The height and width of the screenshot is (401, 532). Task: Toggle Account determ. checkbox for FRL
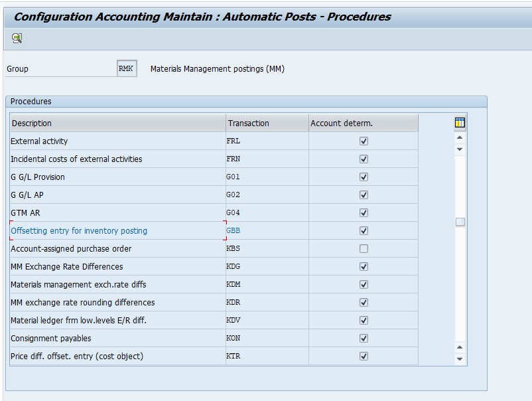(x=364, y=141)
